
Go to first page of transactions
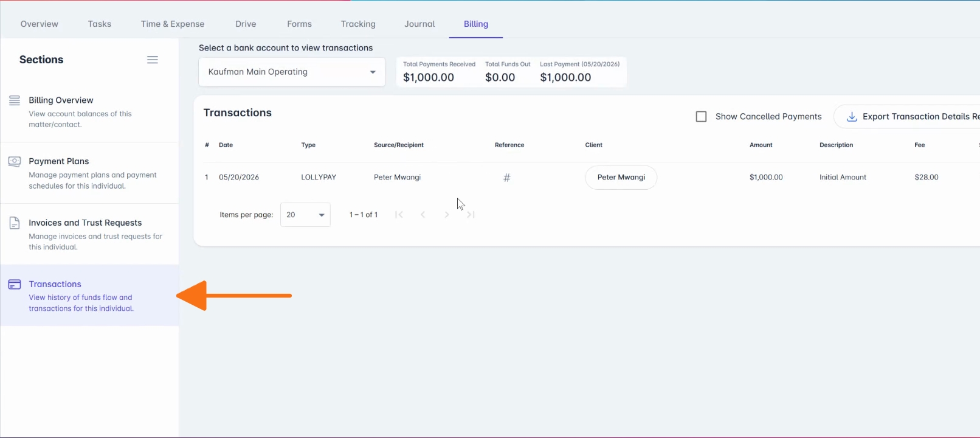399,215
